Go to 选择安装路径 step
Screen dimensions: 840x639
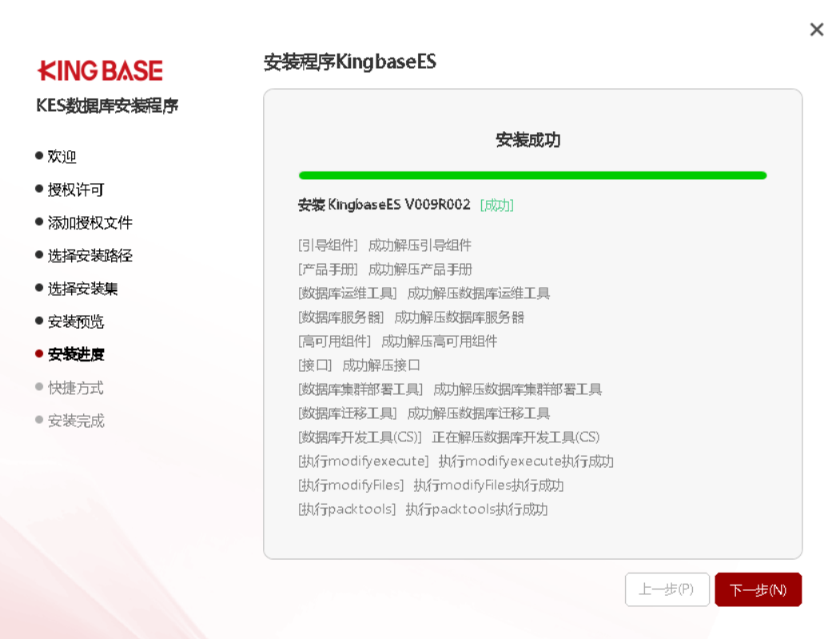click(x=90, y=256)
